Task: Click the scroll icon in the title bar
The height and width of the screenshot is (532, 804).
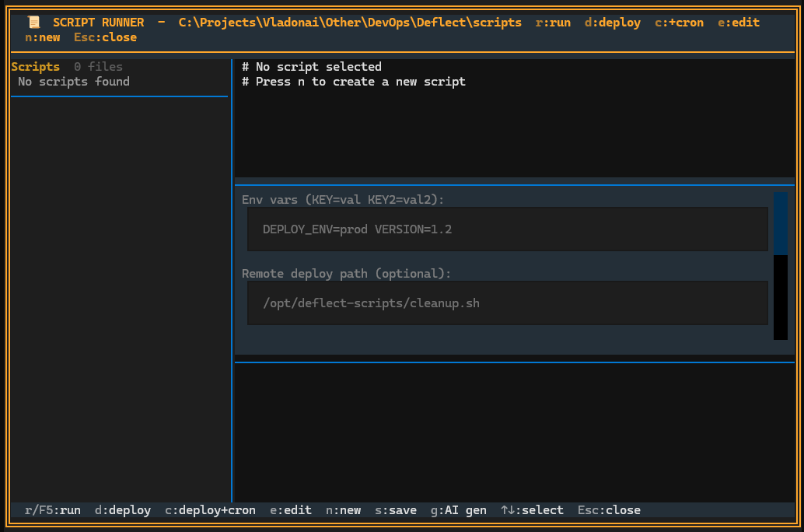Action: [32, 22]
